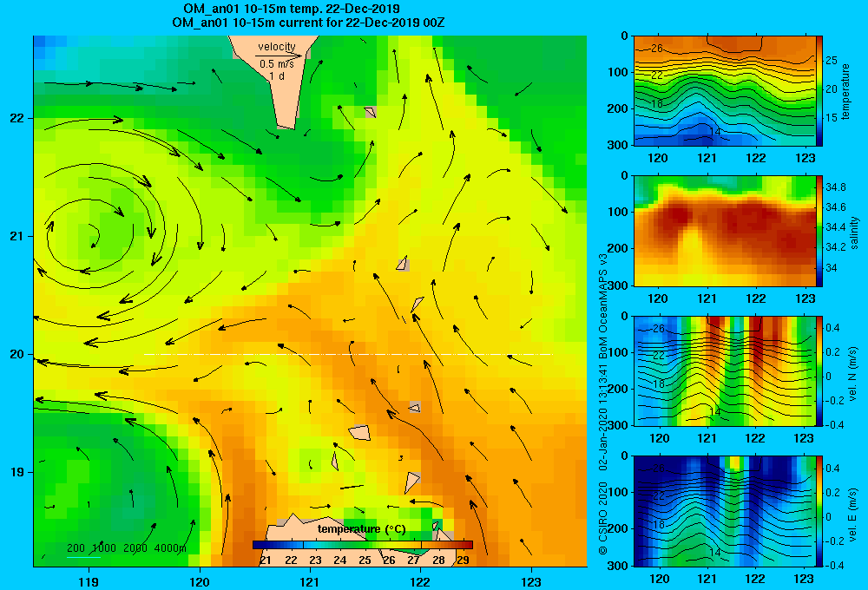Click the "velocity" legend label
Screen dimensions: 868x590
pyautogui.click(x=277, y=47)
